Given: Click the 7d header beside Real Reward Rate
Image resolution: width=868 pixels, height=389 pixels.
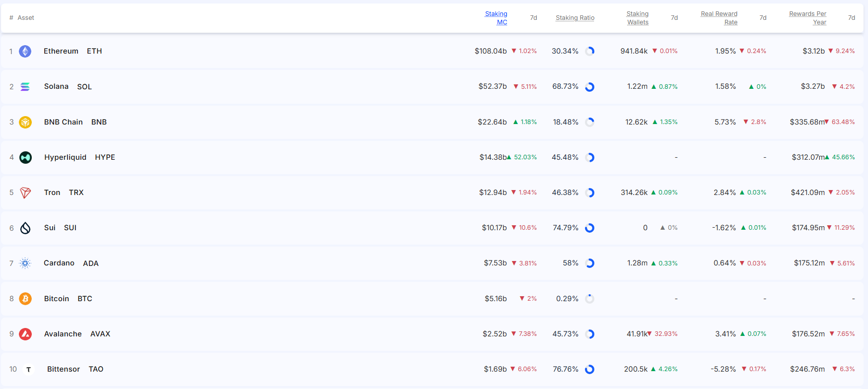Looking at the screenshot, I should (x=763, y=18).
